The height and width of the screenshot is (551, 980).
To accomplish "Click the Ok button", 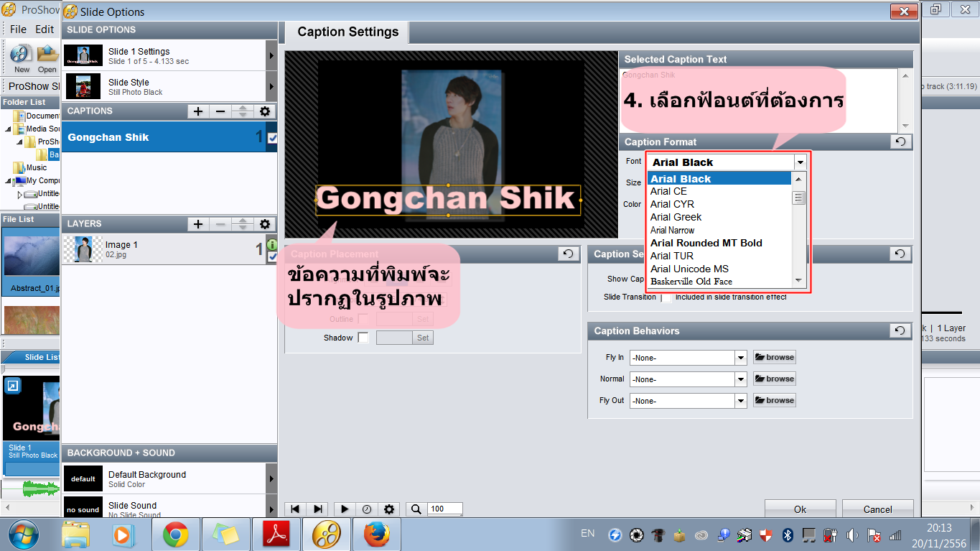I will point(801,509).
